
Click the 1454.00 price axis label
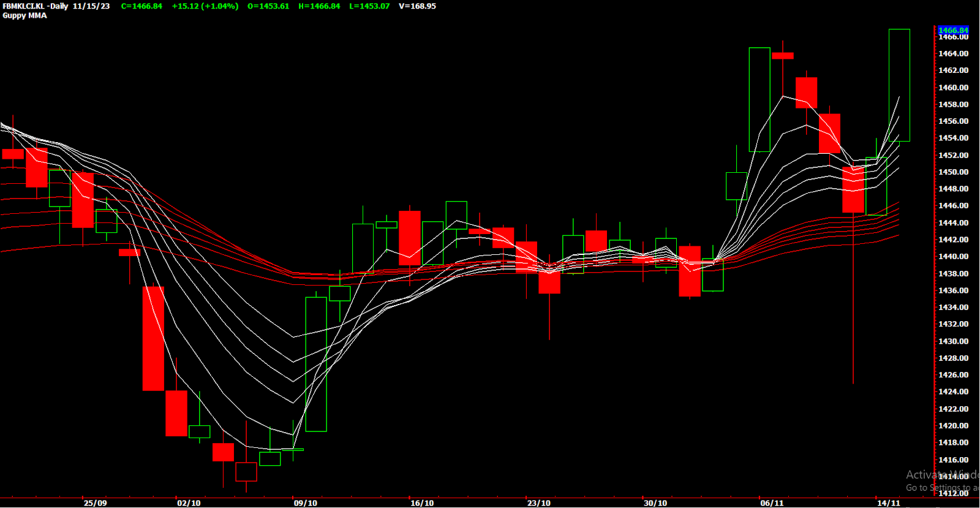pos(954,138)
